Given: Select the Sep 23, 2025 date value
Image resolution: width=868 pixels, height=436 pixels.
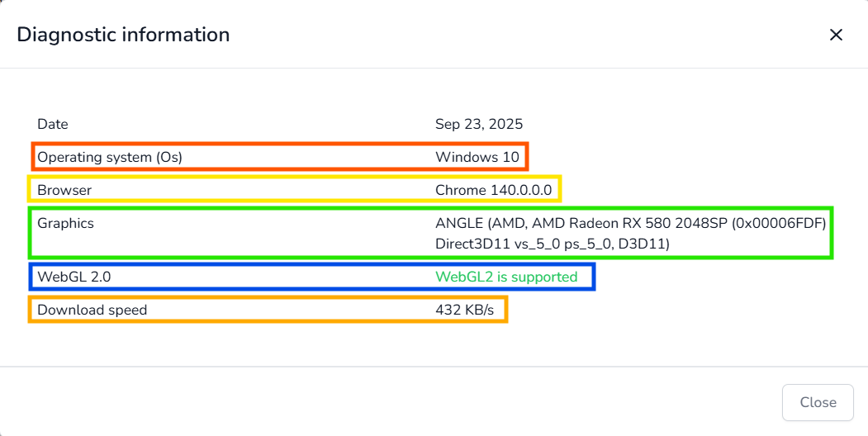Looking at the screenshot, I should coord(479,124).
